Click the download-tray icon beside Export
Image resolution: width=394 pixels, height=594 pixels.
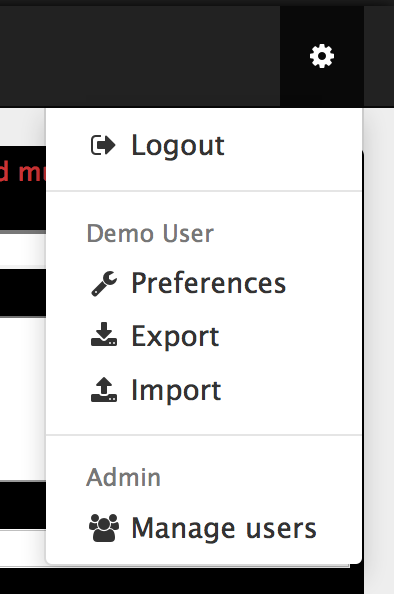click(x=104, y=335)
